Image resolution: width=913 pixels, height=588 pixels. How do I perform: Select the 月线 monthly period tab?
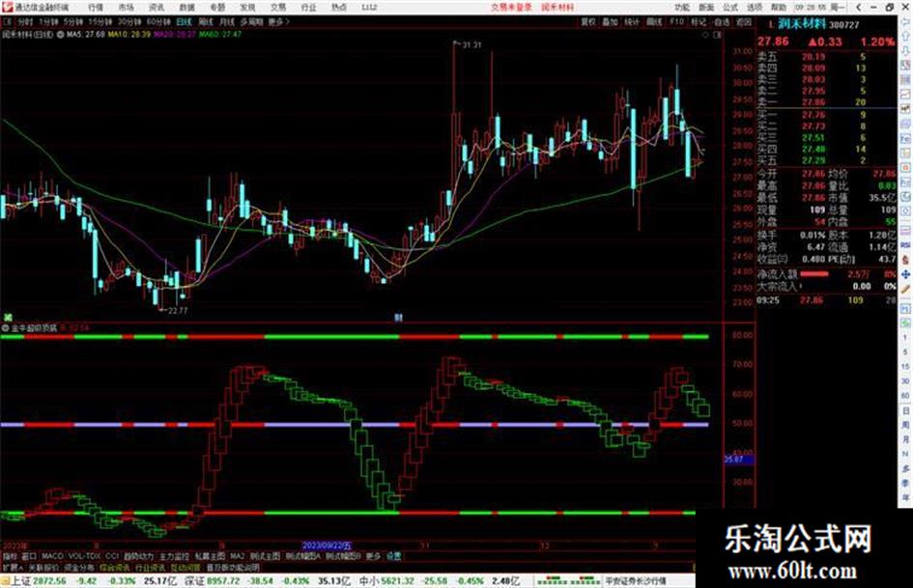click(226, 21)
